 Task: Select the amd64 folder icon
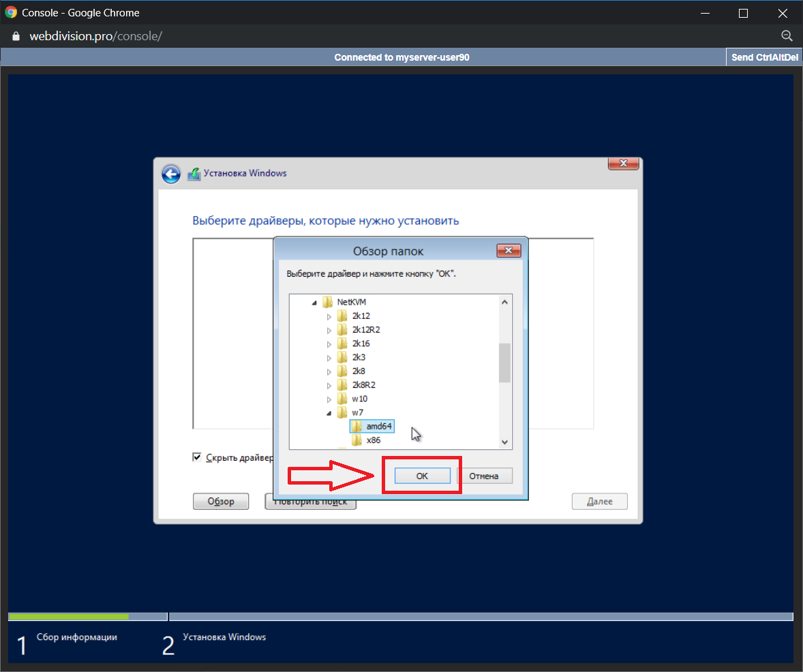pos(357,427)
